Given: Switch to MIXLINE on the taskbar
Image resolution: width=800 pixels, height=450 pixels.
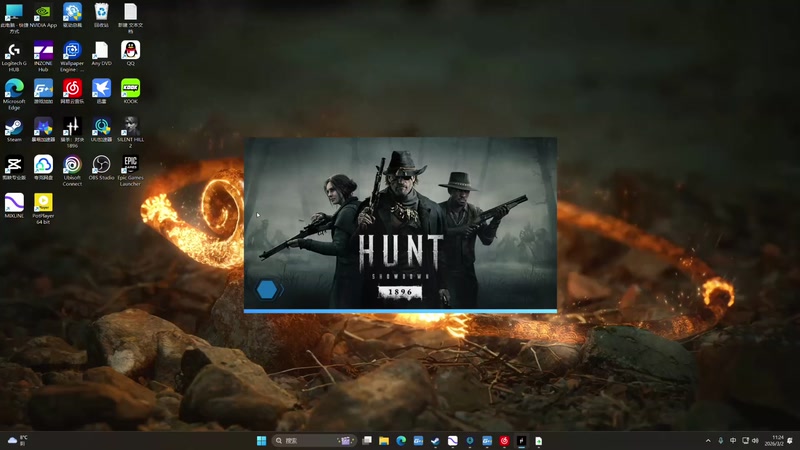Looking at the screenshot, I should tap(453, 441).
